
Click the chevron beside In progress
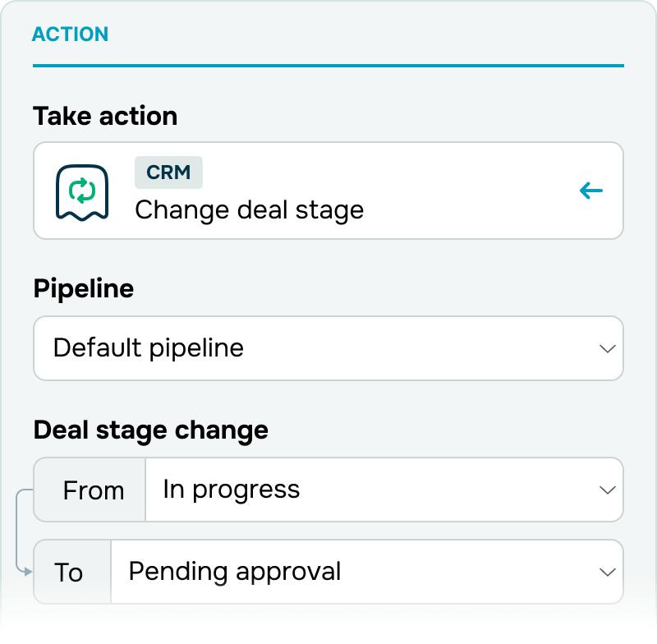tap(607, 490)
